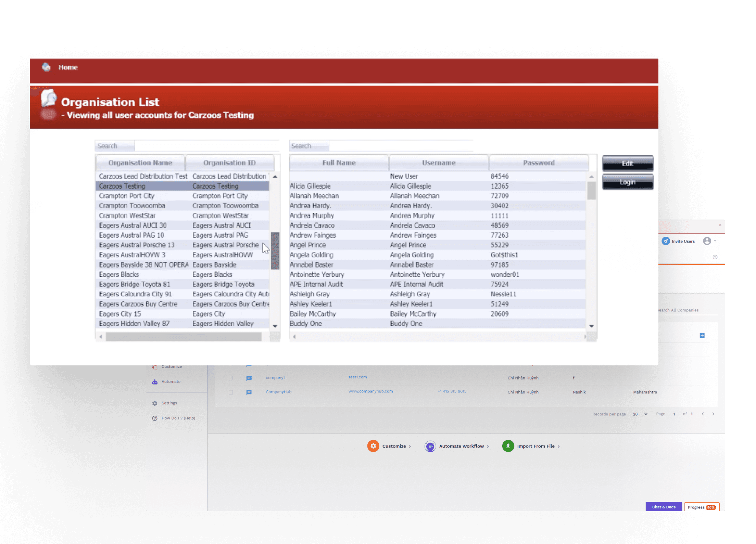Go to the Home link in the top bar

68,67
